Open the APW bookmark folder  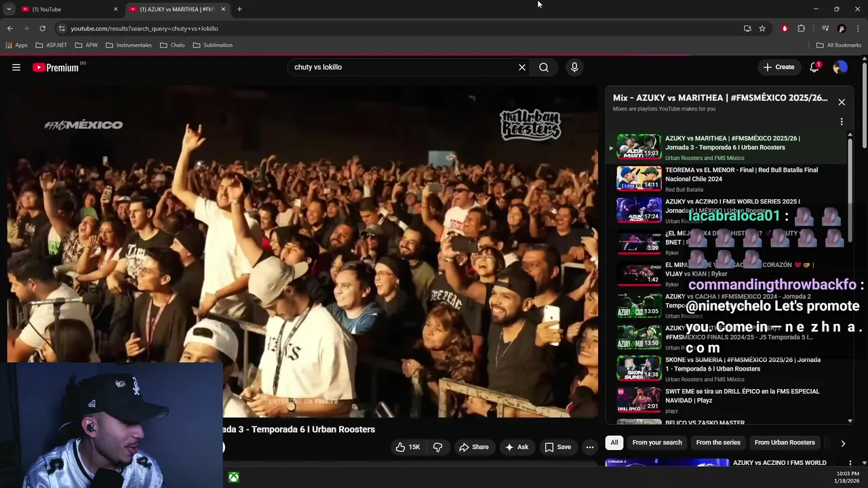coord(86,45)
